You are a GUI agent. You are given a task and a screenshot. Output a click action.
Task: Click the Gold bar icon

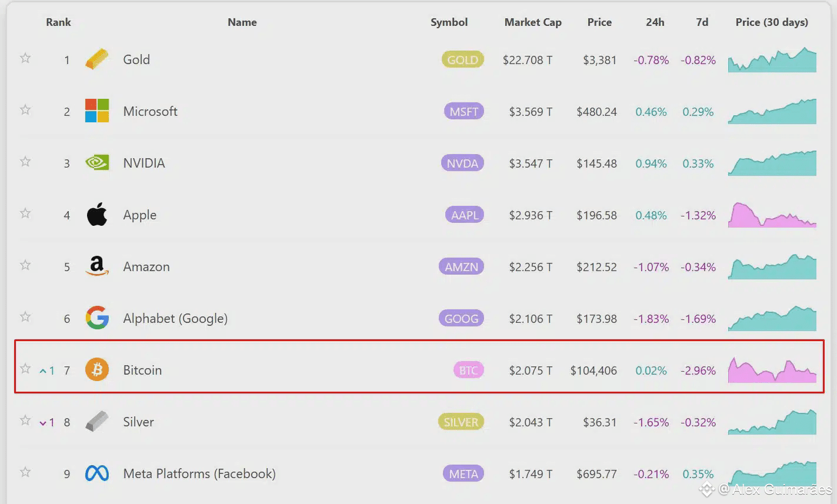click(97, 59)
